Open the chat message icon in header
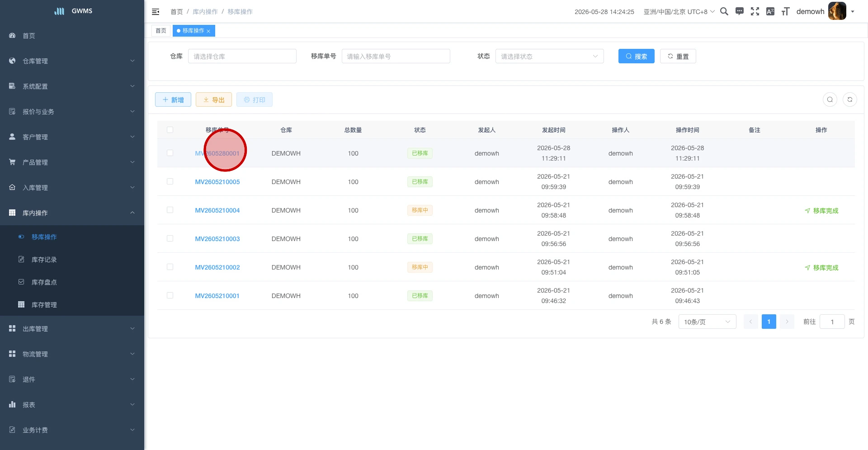Screen dimensions: 868x450 (740, 11)
